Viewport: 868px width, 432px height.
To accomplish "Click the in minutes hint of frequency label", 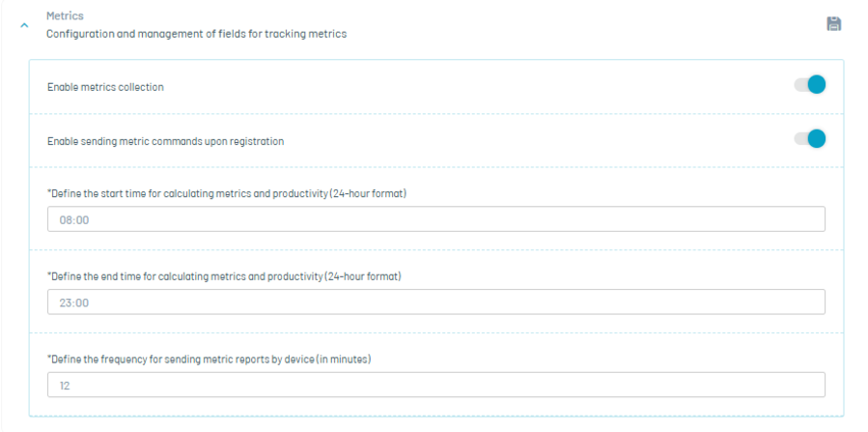I will [x=343, y=359].
